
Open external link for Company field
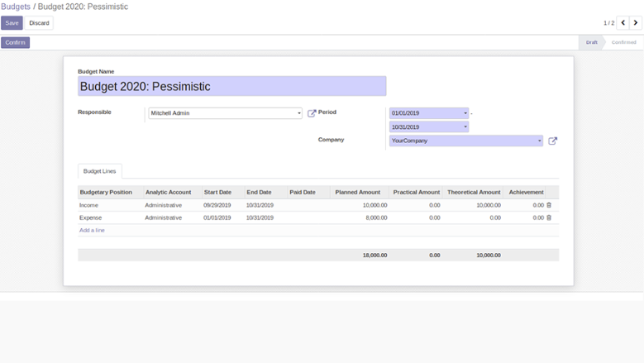click(553, 141)
